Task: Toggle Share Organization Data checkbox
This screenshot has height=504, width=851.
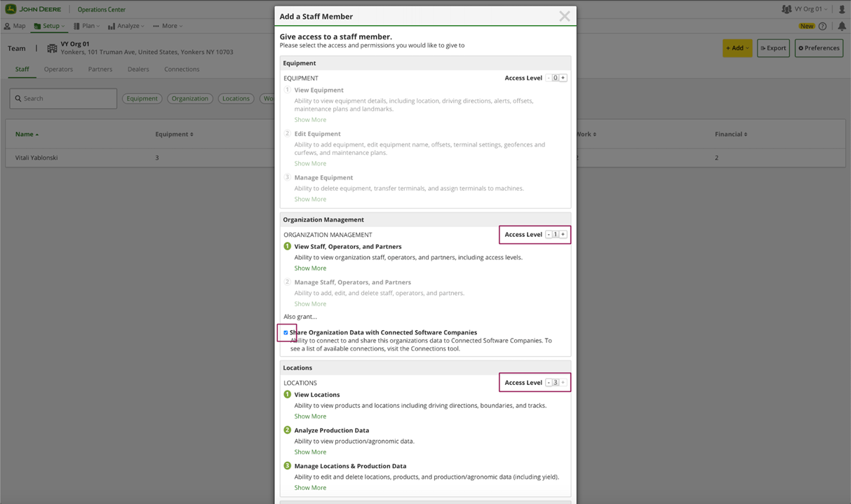Action: click(286, 332)
